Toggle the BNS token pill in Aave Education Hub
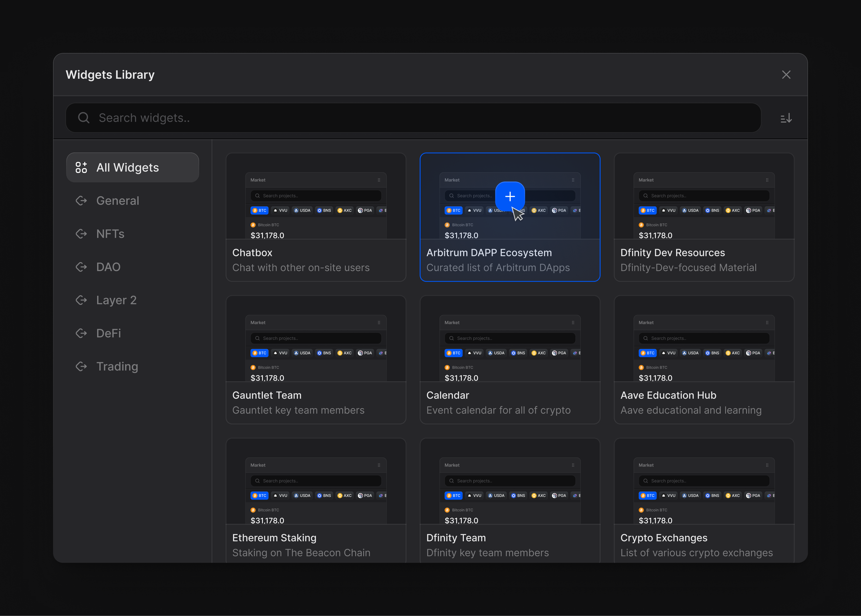Viewport: 861px width, 616px height. (712, 353)
